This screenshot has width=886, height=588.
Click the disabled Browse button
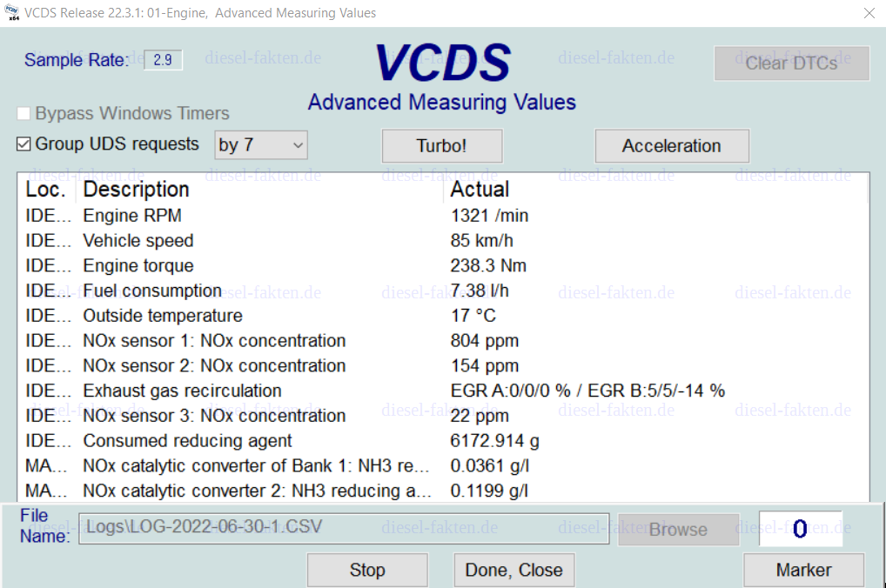point(679,529)
